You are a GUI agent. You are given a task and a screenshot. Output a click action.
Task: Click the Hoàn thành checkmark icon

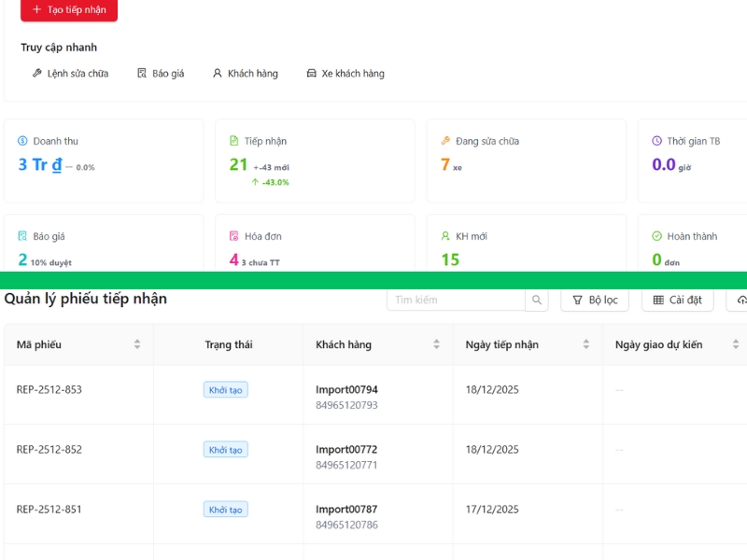tap(657, 236)
